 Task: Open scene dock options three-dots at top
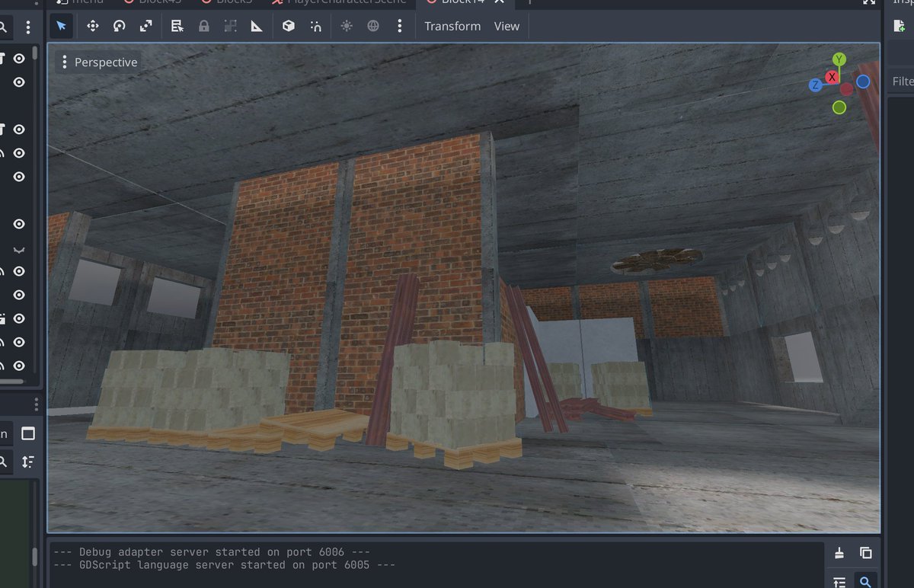coord(28,27)
